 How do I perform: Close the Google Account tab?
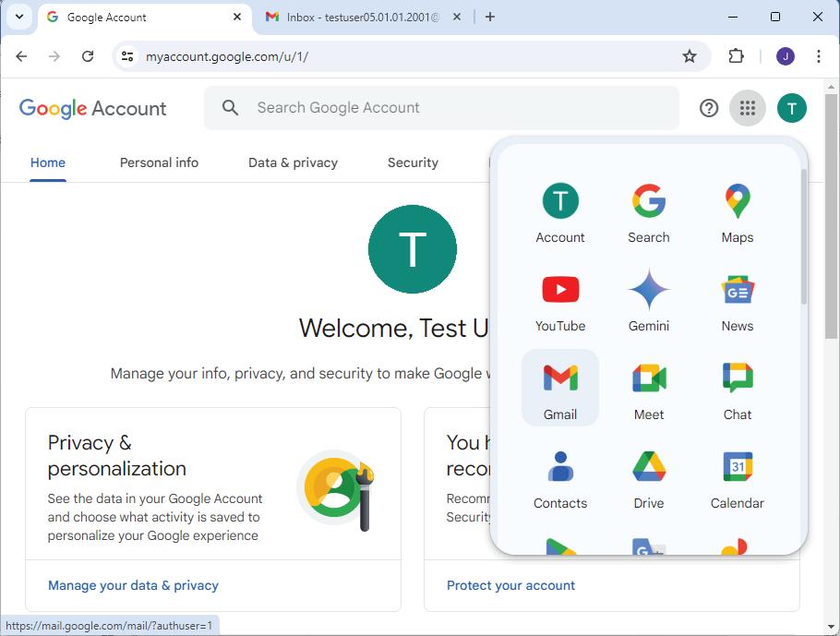pos(237,18)
